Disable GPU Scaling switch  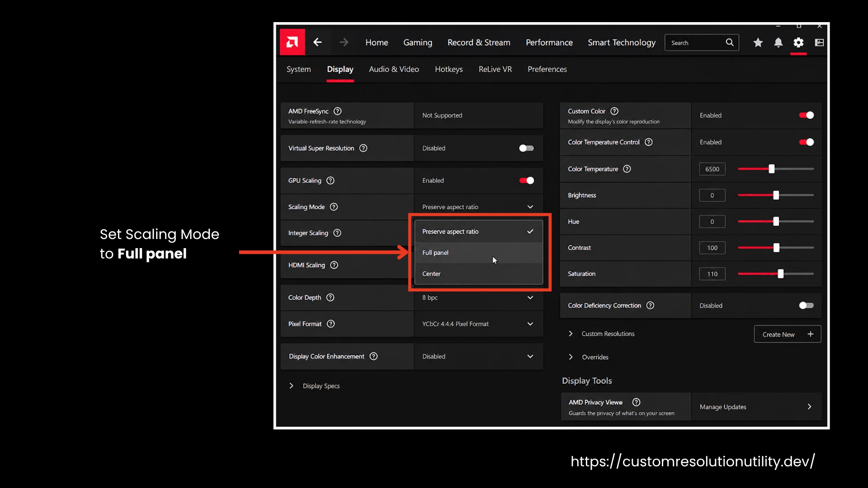(526, 180)
